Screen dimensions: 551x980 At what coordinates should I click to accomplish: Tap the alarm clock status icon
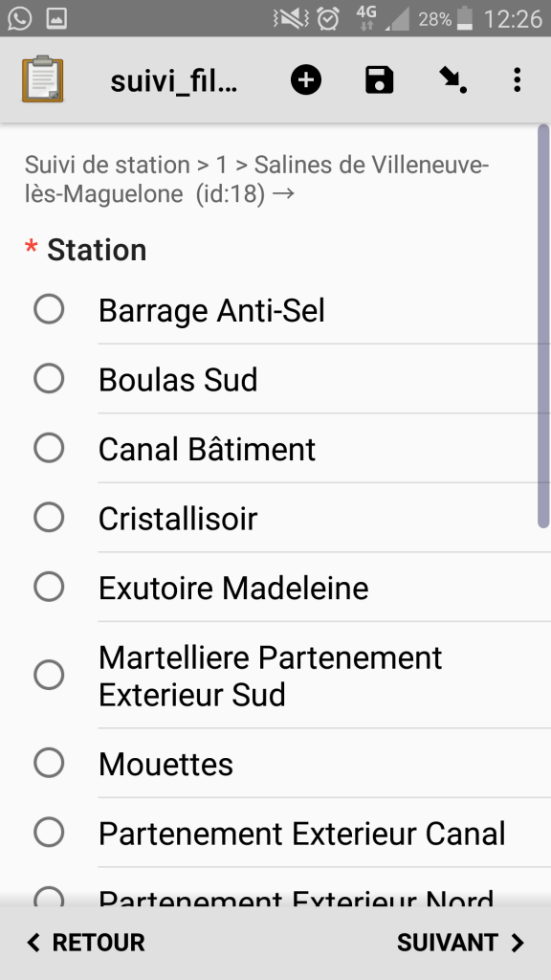tap(328, 19)
